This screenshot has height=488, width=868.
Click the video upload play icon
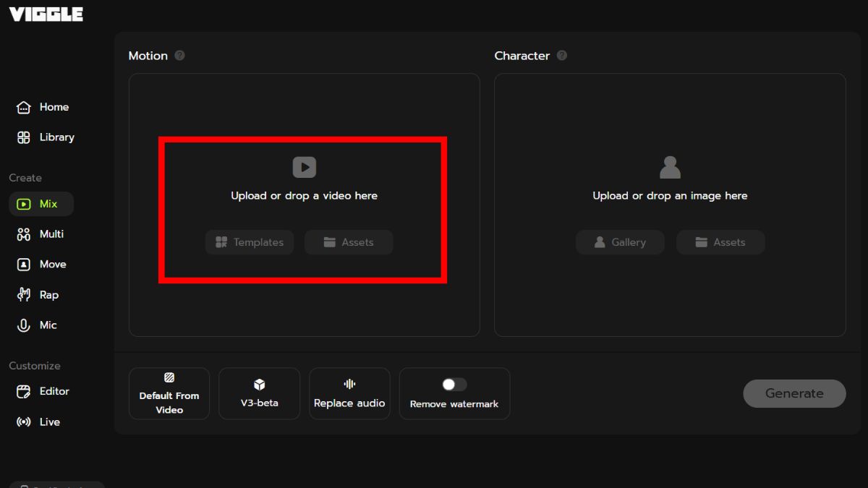tap(304, 166)
